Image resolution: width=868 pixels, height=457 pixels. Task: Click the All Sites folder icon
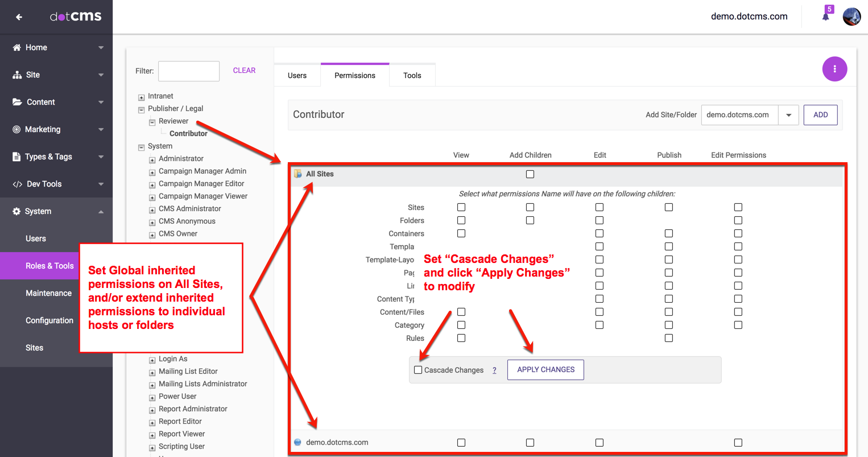[297, 174]
